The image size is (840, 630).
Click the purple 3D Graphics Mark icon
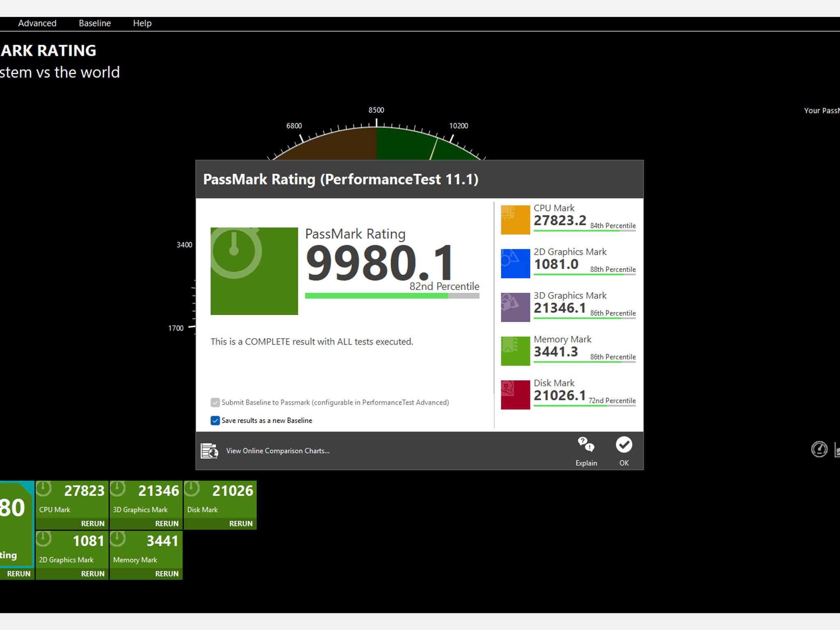(516, 307)
